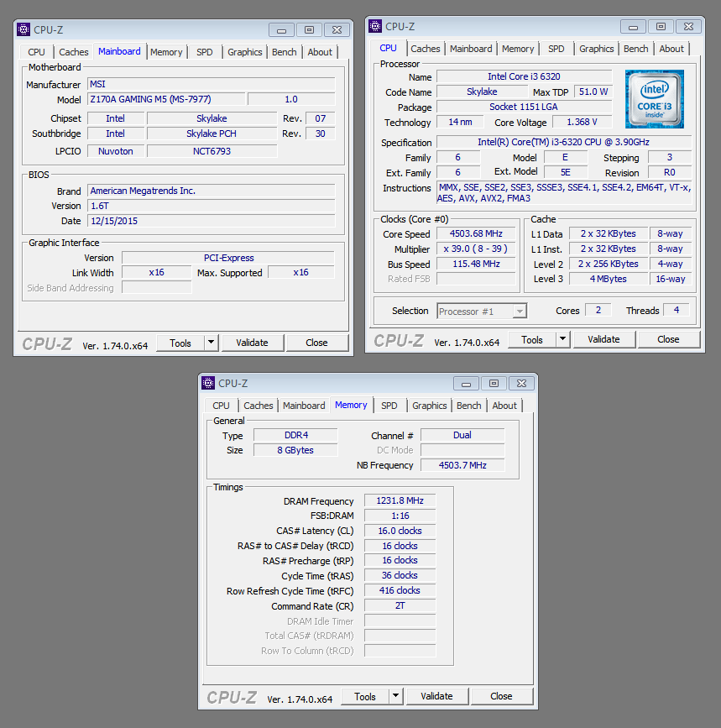Click Validate button in Mainboard window
This screenshot has width=721, height=728.
click(x=252, y=343)
